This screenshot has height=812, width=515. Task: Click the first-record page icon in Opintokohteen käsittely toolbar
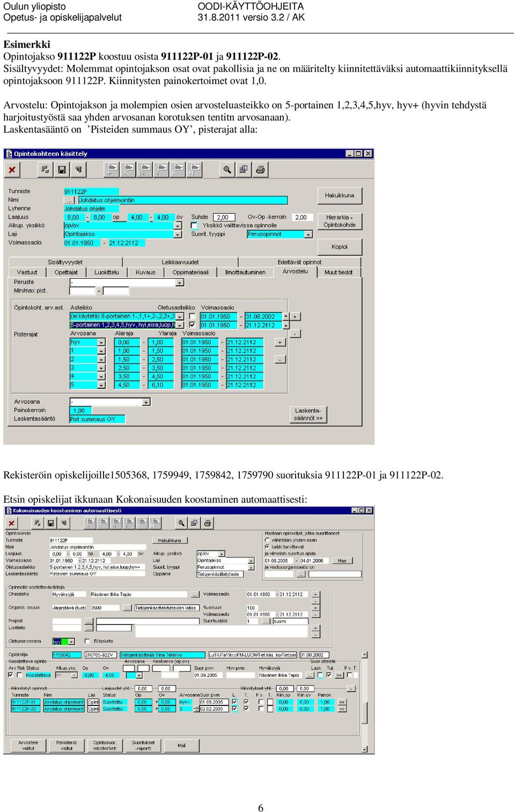click(144, 170)
